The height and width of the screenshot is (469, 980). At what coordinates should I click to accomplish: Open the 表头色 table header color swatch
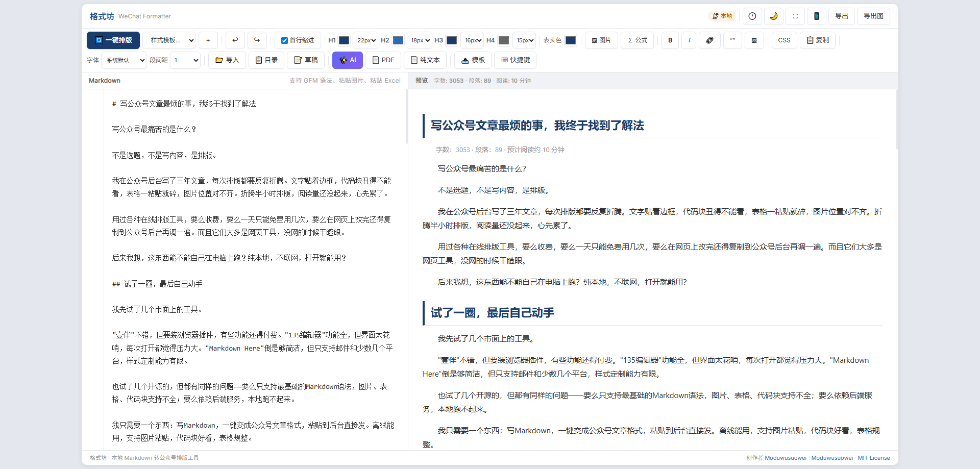click(571, 40)
